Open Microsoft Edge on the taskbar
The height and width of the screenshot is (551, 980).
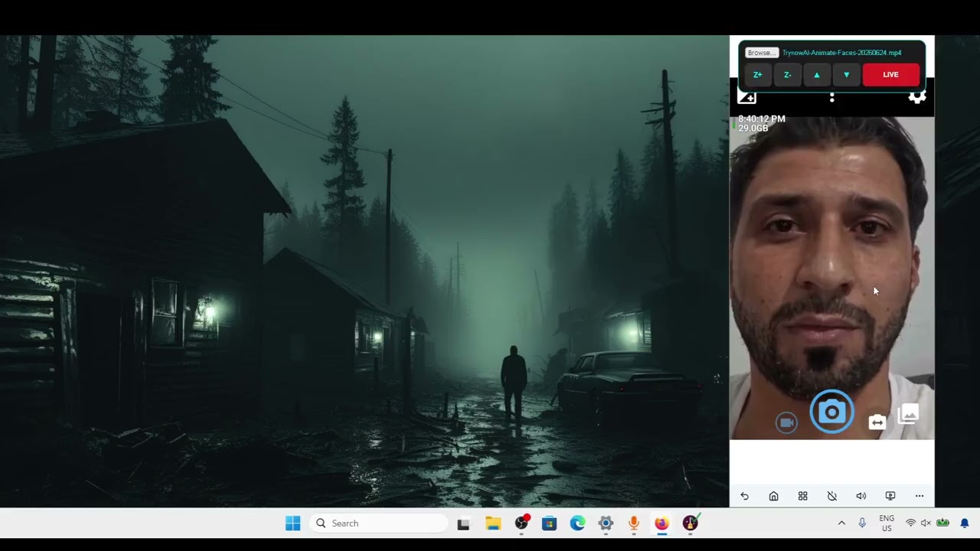577,523
